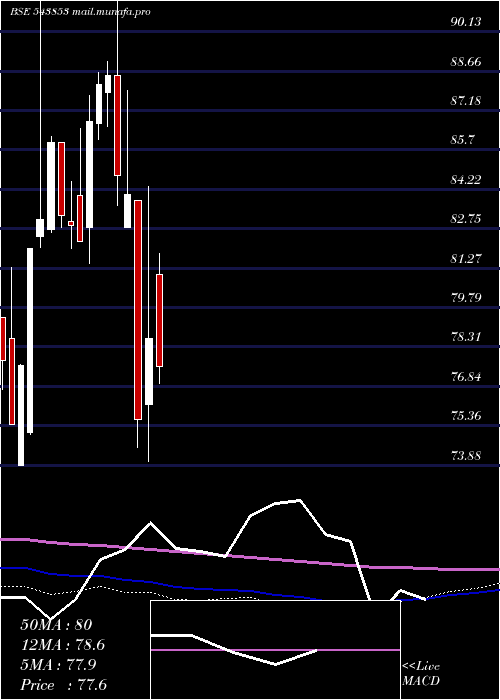The width and height of the screenshot is (500, 700).
Task: Click the Price : 77.6 reading
Action: pyautogui.click(x=63, y=685)
